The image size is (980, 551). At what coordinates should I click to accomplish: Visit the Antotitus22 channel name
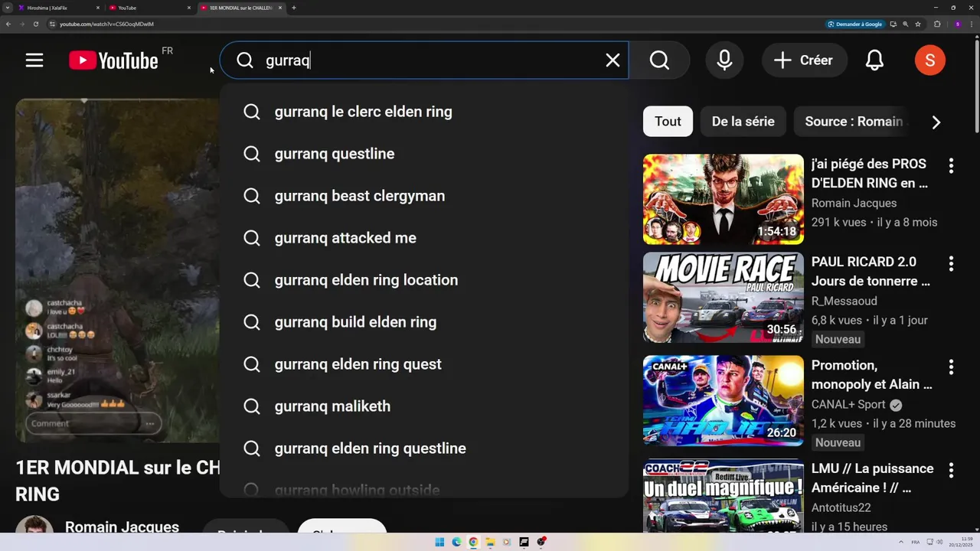(x=841, y=507)
